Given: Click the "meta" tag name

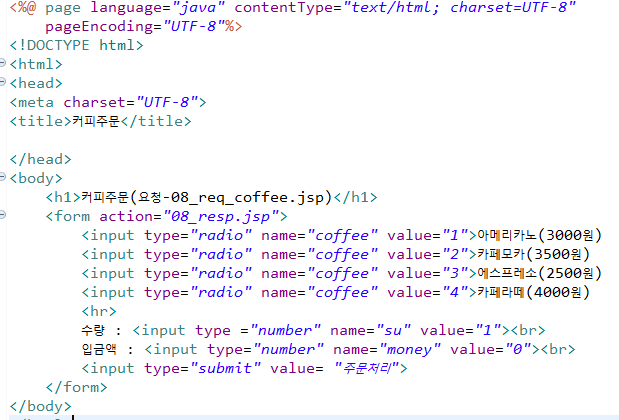Looking at the screenshot, I should tap(36, 103).
